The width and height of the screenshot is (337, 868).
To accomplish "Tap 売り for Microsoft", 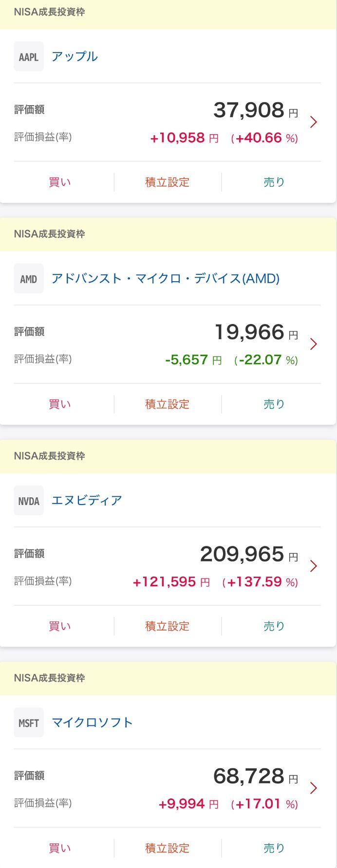I will (x=274, y=848).
